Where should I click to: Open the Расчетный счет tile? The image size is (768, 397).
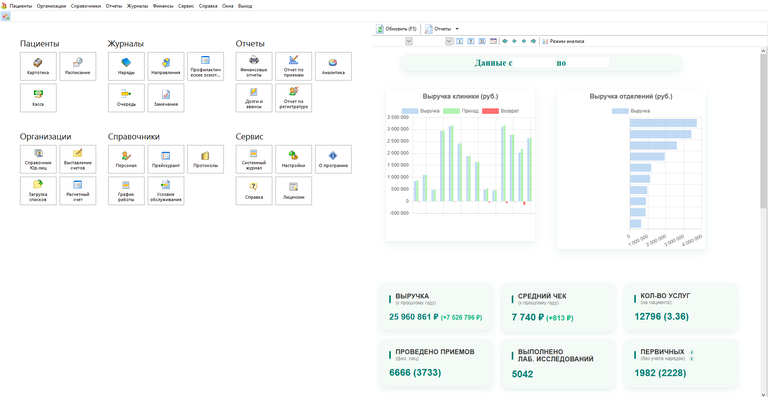tap(78, 191)
